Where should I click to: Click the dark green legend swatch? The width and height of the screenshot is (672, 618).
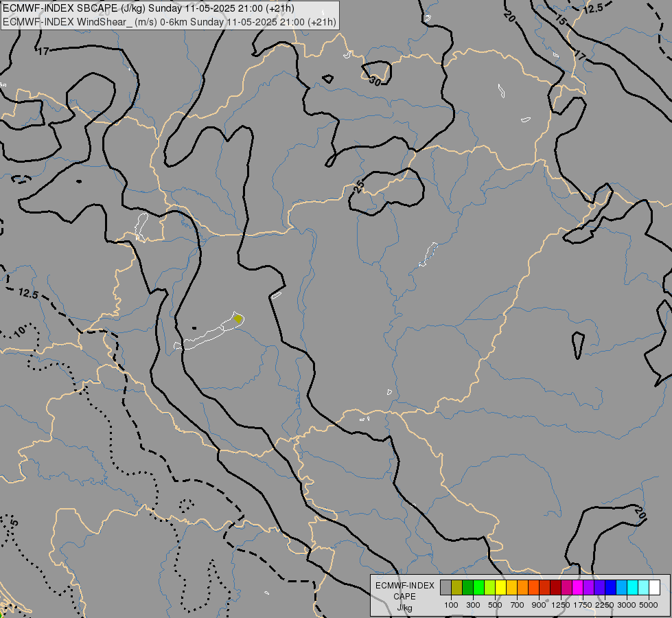click(x=467, y=587)
